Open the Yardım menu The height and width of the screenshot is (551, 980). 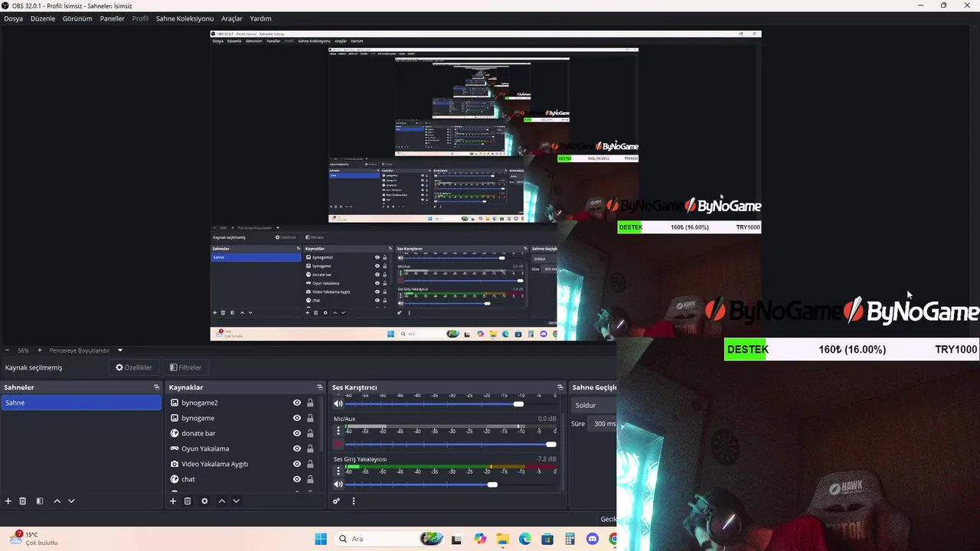[260, 18]
